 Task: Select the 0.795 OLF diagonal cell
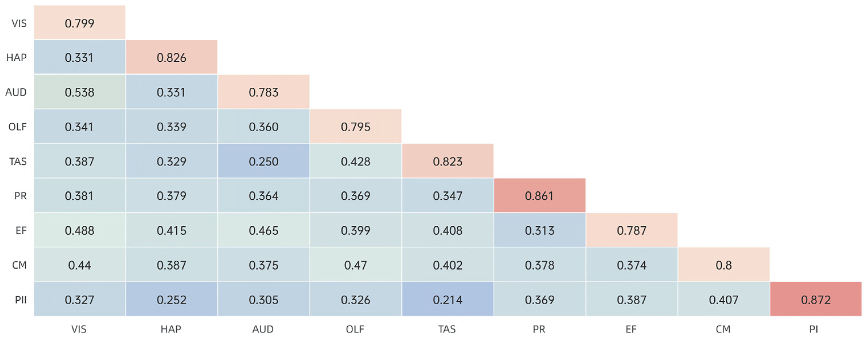pos(355,126)
